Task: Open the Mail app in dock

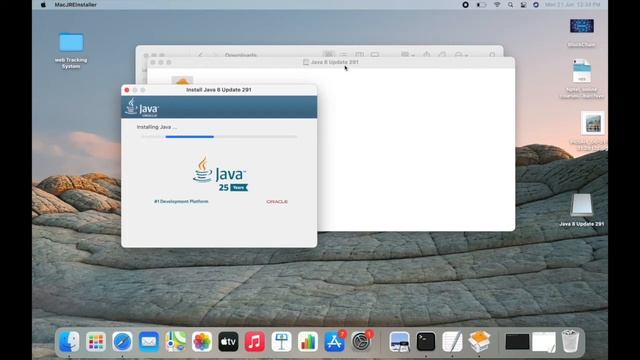Action: point(149,341)
